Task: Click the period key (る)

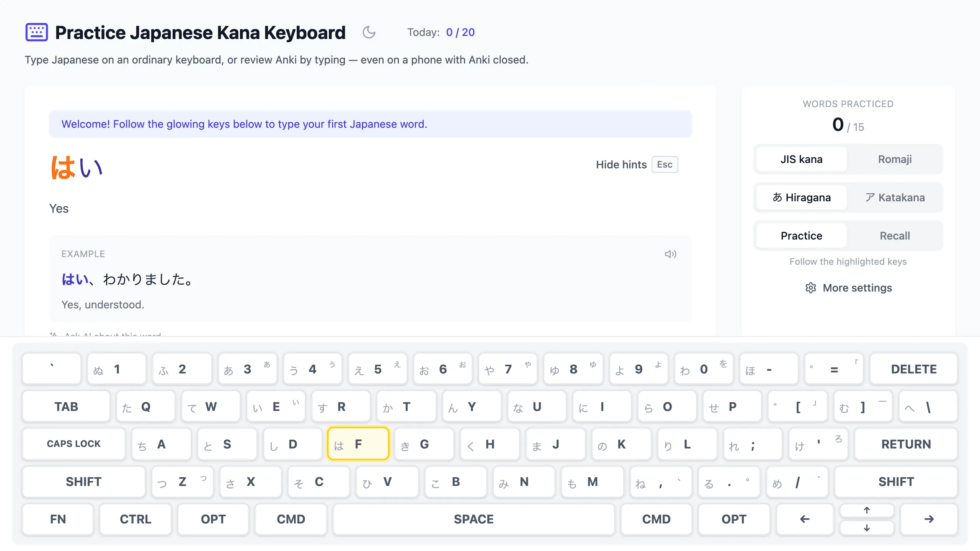Action: (729, 482)
